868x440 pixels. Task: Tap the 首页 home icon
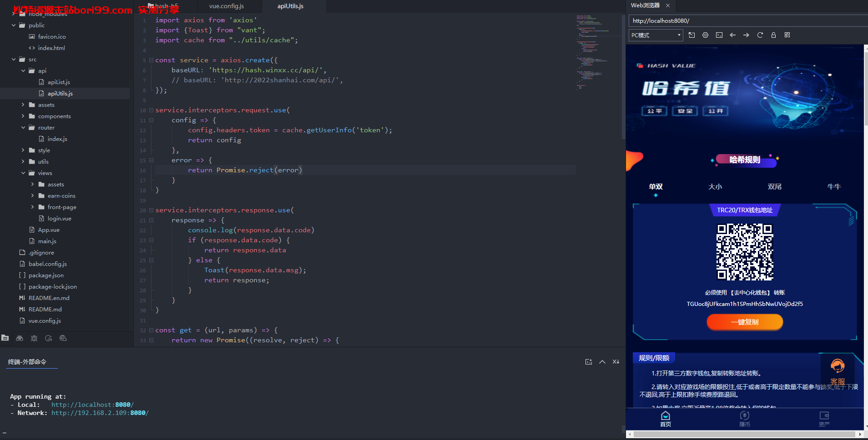tap(666, 415)
